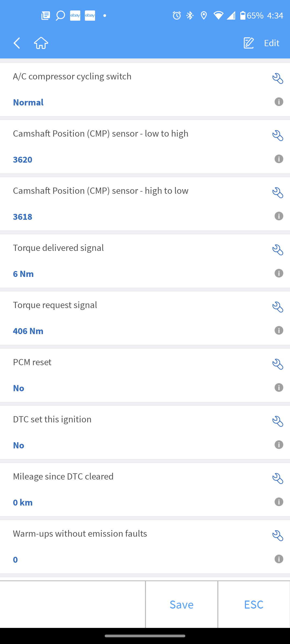Select the Torque request signal row
290x644 pixels.
pos(134,318)
